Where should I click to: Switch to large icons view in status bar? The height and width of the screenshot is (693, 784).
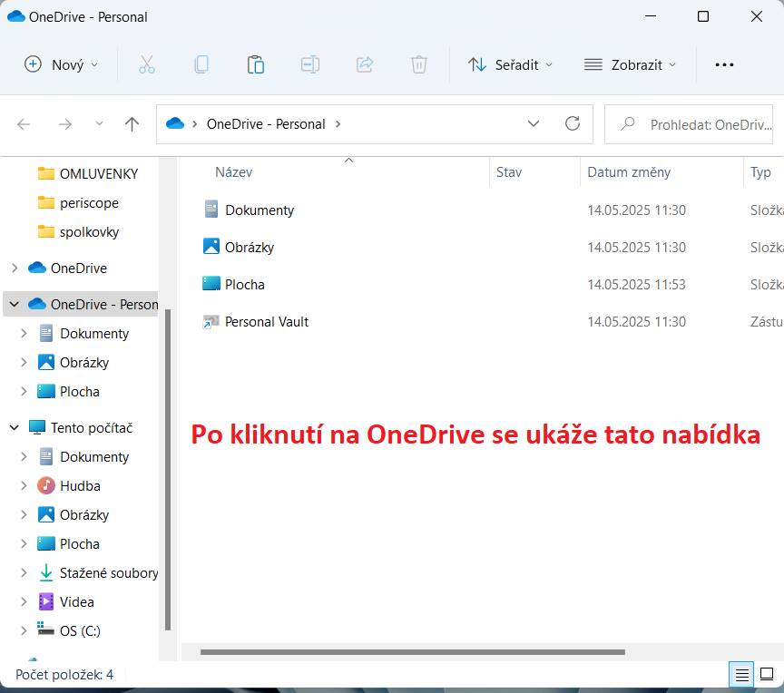click(767, 675)
